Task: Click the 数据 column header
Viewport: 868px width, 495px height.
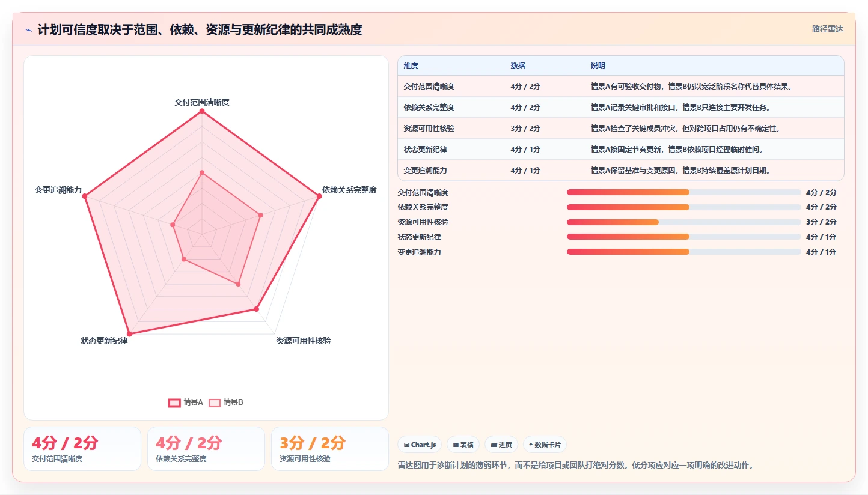Action: pos(518,66)
